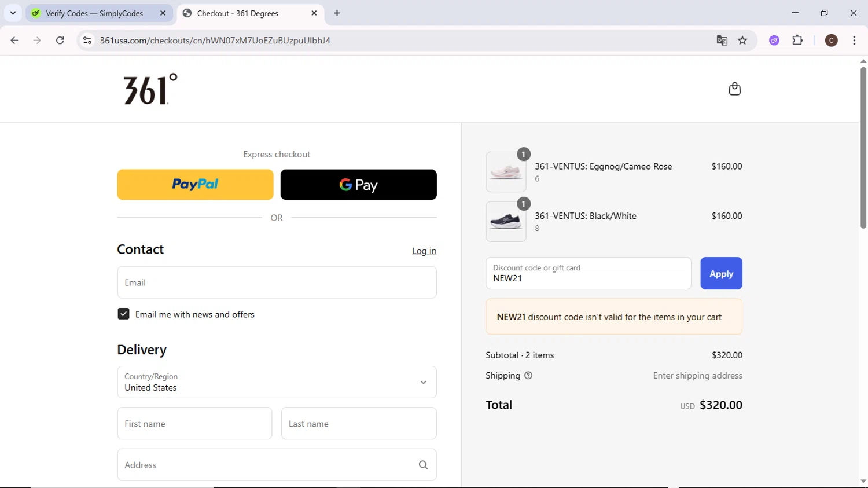Click the Log in link
Image resolution: width=868 pixels, height=488 pixels.
tap(424, 251)
